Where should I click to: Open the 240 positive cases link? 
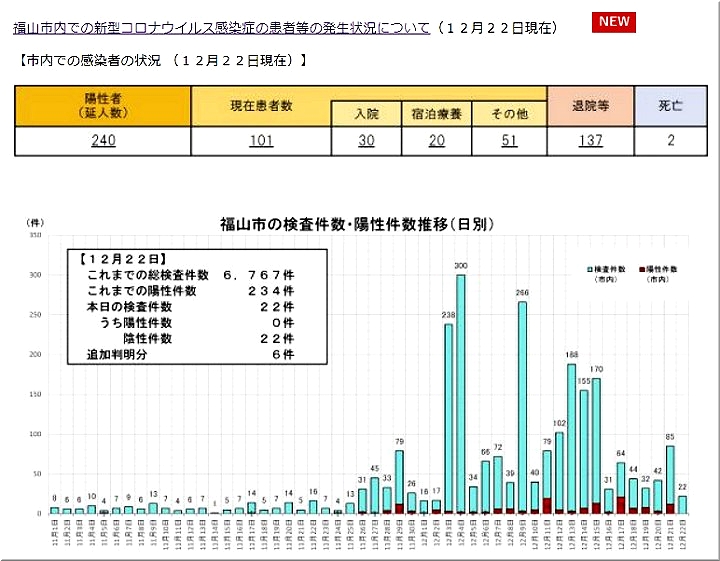103,141
